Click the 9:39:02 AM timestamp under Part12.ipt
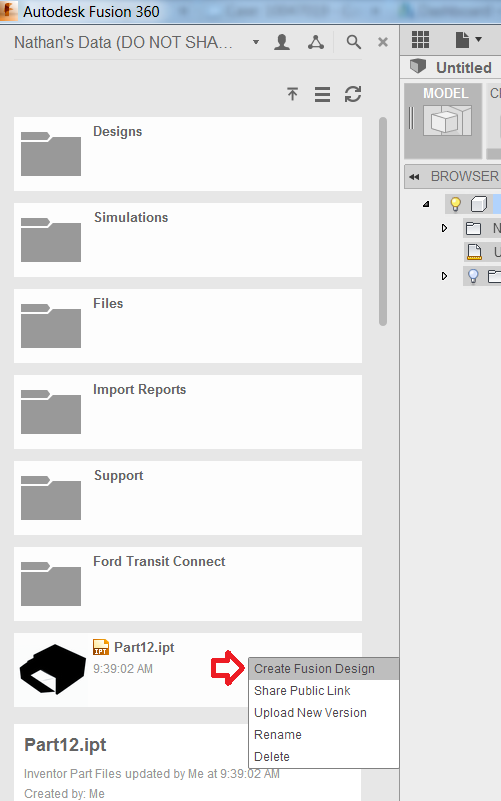This screenshot has width=501, height=801. (x=123, y=669)
